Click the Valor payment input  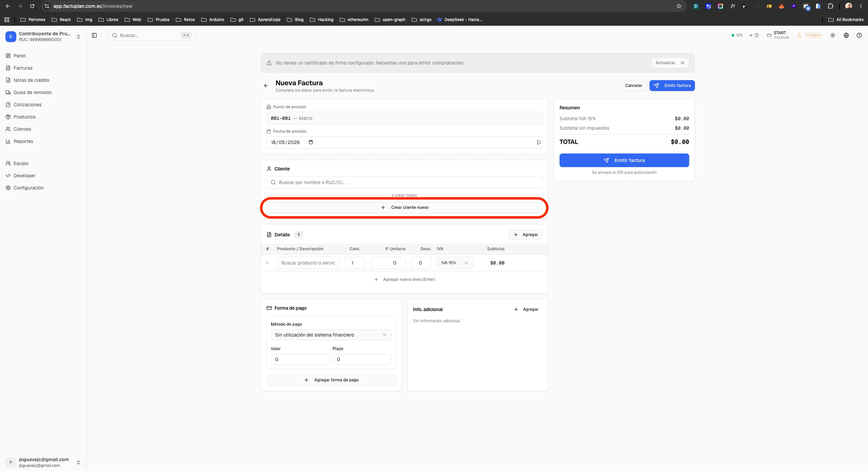pyautogui.click(x=300, y=359)
